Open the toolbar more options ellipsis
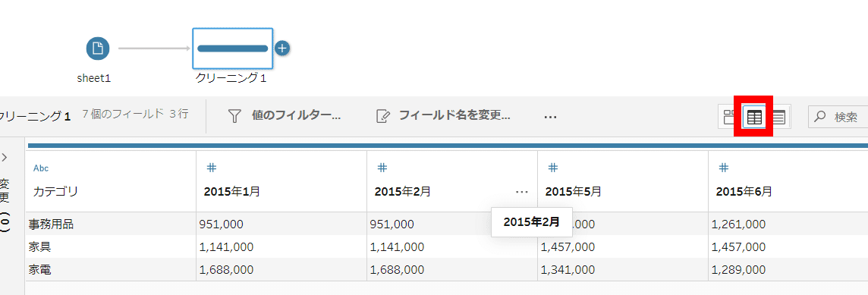Image resolution: width=868 pixels, height=295 pixels. click(549, 117)
